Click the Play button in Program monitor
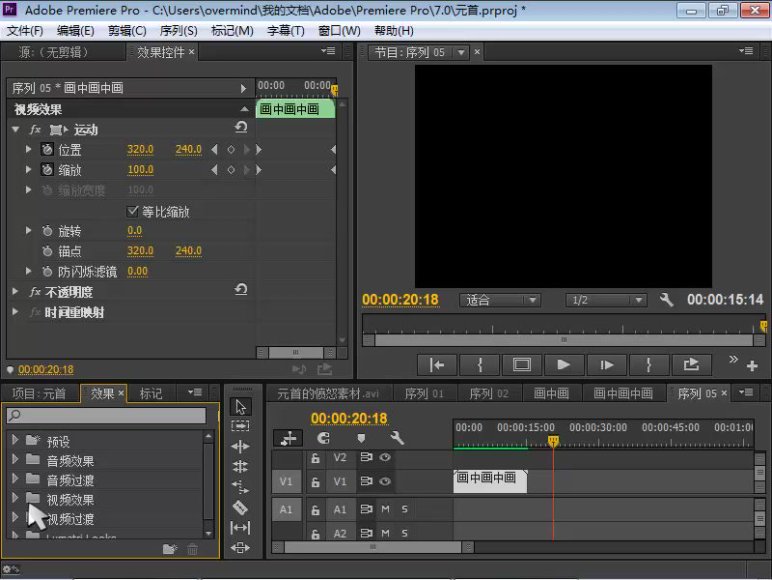 (x=563, y=365)
